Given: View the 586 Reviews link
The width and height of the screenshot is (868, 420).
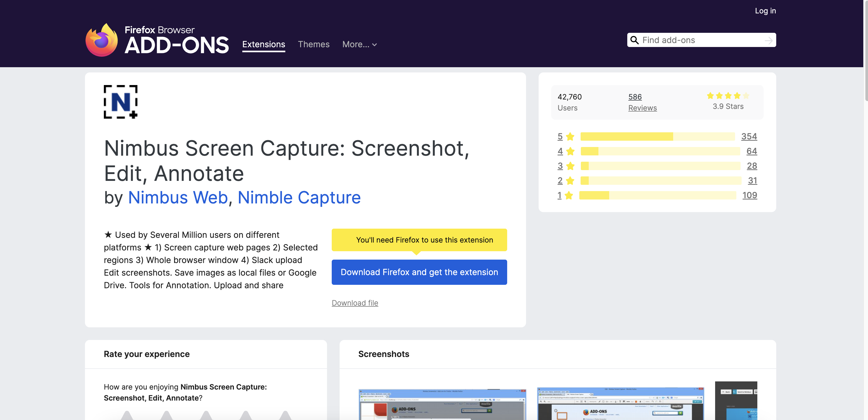Looking at the screenshot, I should pyautogui.click(x=642, y=102).
